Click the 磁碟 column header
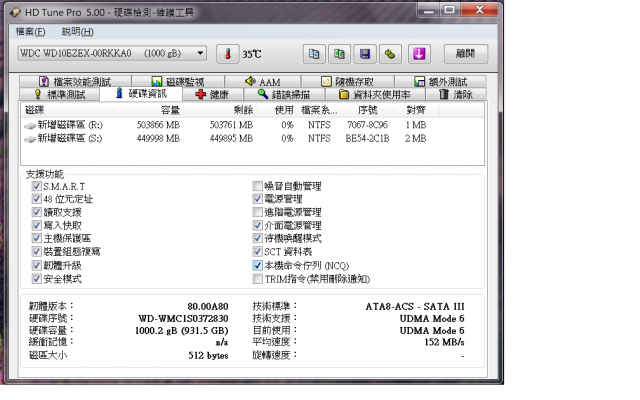640x400 pixels. point(67,110)
